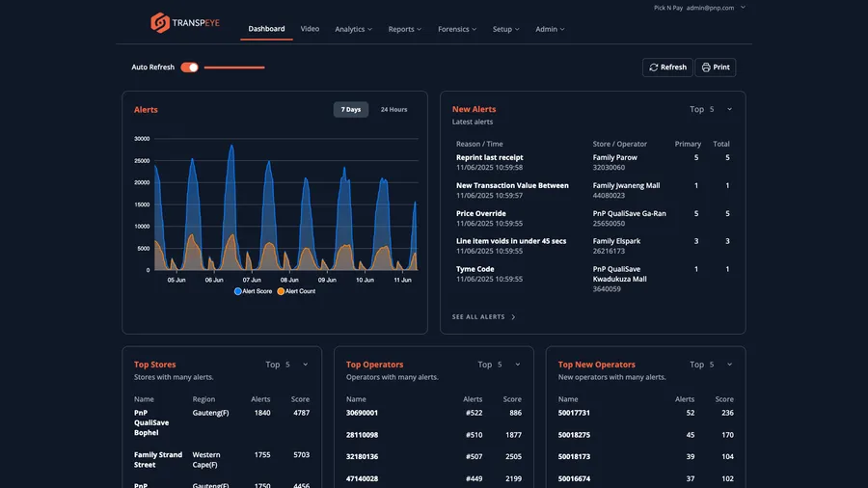868x488 pixels.
Task: Click the 'PnP QualiSave Bophel' store row
Action: (x=222, y=422)
